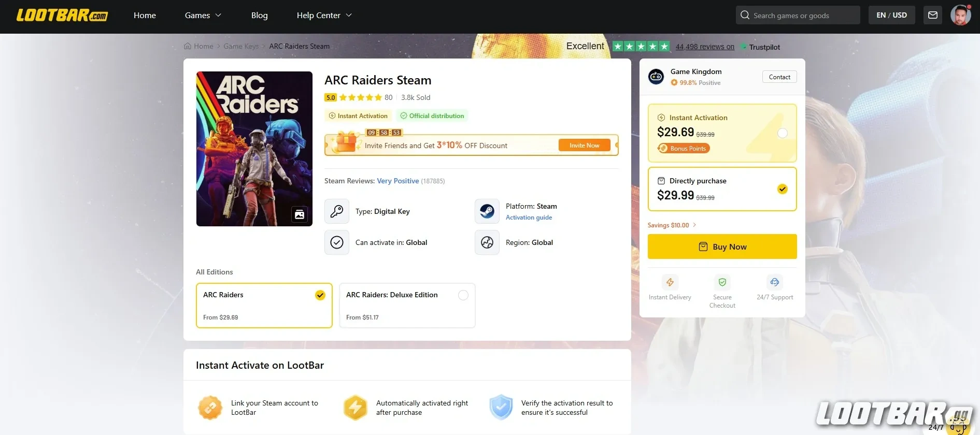This screenshot has width=980, height=435.
Task: Click the home icon in breadcrumb
Action: 188,46
